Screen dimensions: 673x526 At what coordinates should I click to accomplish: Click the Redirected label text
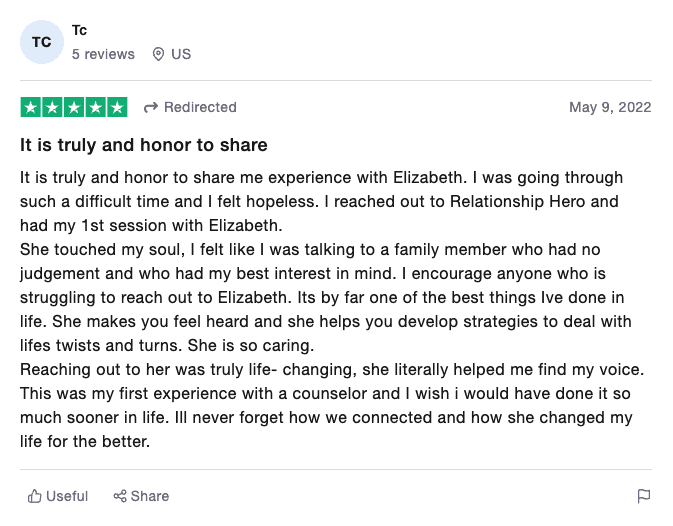tap(200, 107)
